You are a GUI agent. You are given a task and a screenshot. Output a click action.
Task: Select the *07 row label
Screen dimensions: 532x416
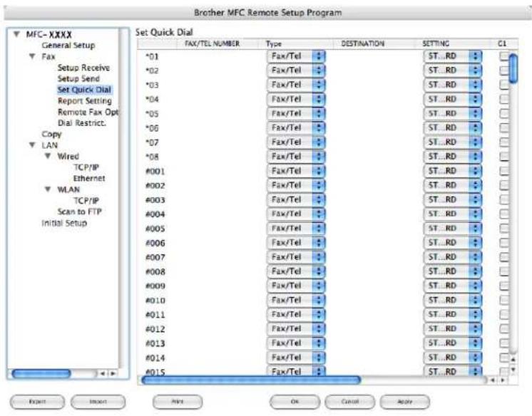tap(152, 142)
